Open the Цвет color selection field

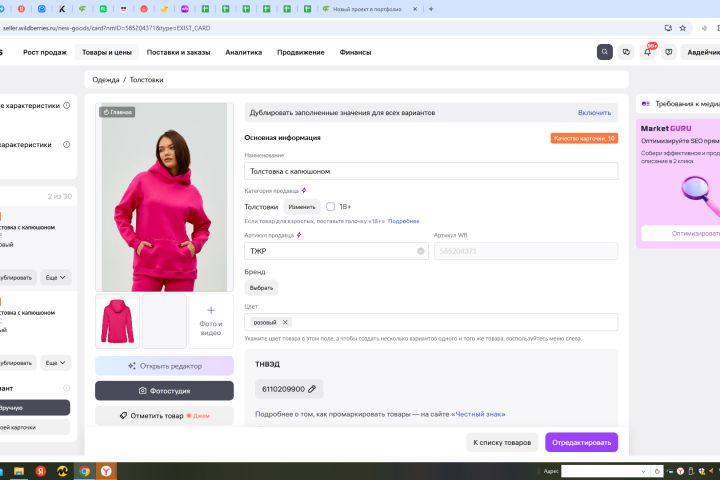[431, 322]
